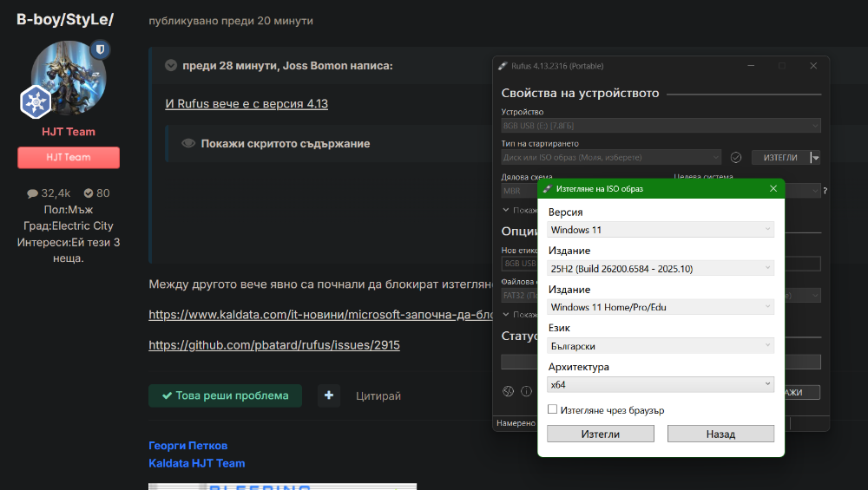
Task: Open the 'И Rufus вече е с версия 4.13' link
Action: (247, 103)
